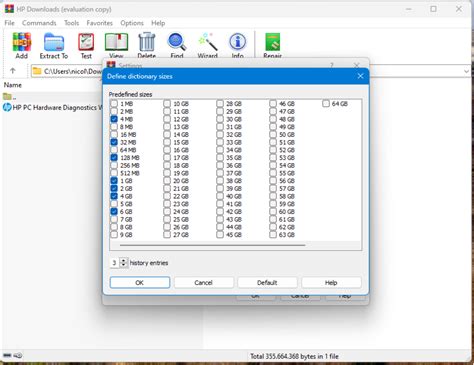Uncheck the 2 GB checkbox

point(114,188)
